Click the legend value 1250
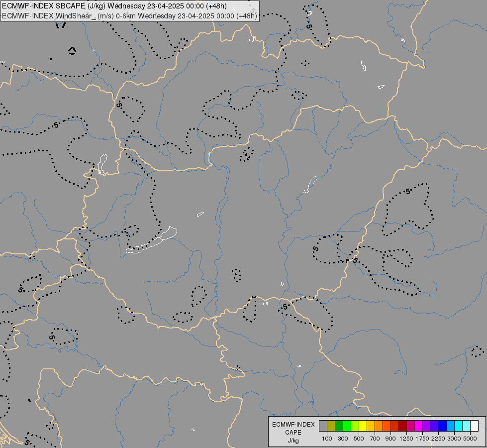The height and width of the screenshot is (448, 487). (406, 439)
